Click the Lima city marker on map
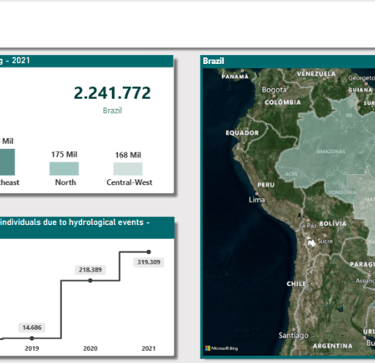This screenshot has width=375, height=363. (257, 193)
